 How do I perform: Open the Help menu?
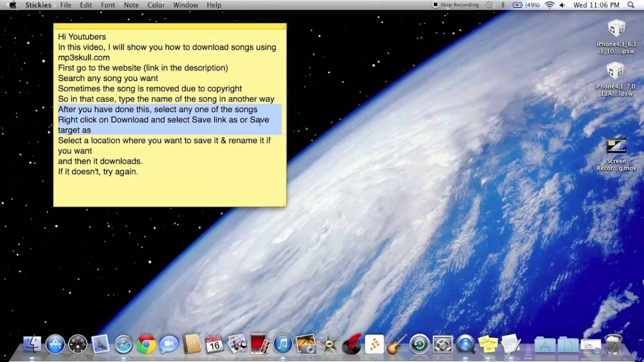pyautogui.click(x=214, y=5)
